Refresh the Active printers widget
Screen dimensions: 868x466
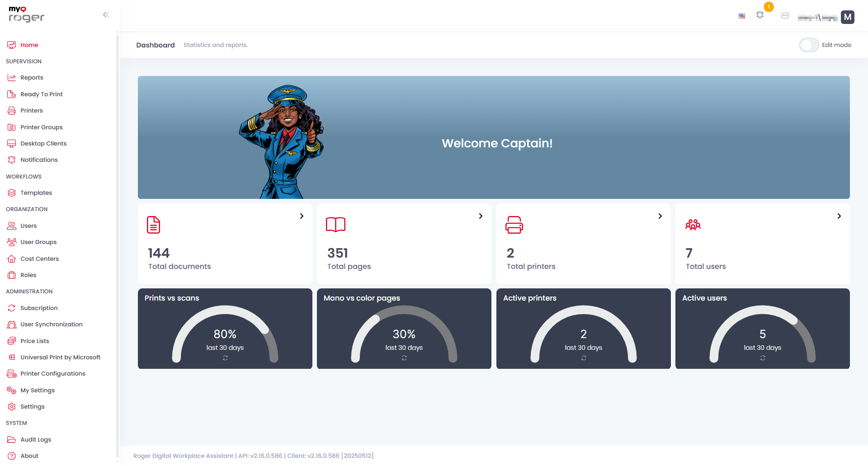tap(584, 358)
